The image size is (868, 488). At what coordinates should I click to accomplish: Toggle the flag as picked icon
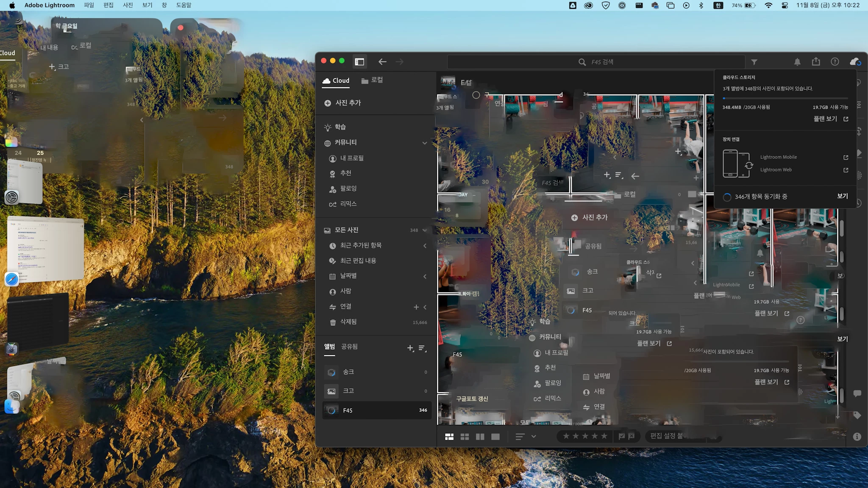[x=621, y=436]
